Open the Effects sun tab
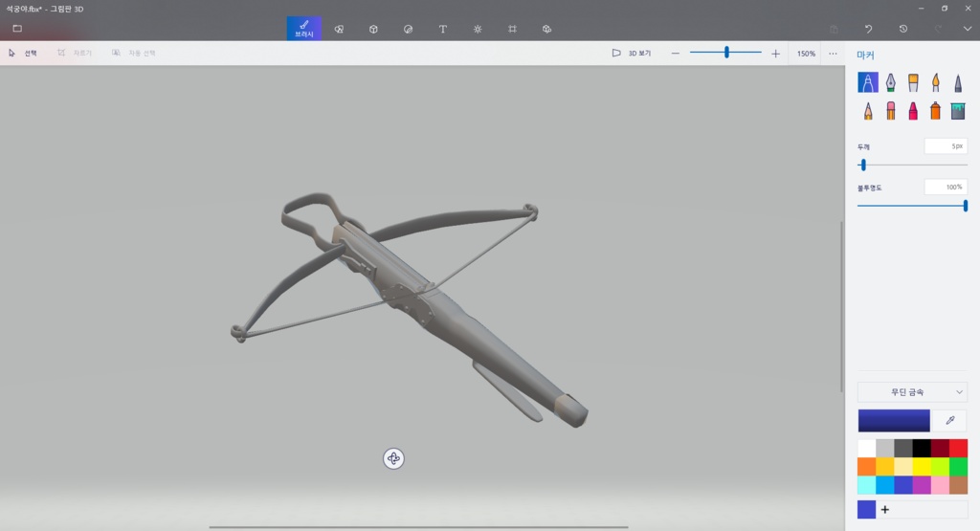The image size is (980, 531). (x=478, y=29)
